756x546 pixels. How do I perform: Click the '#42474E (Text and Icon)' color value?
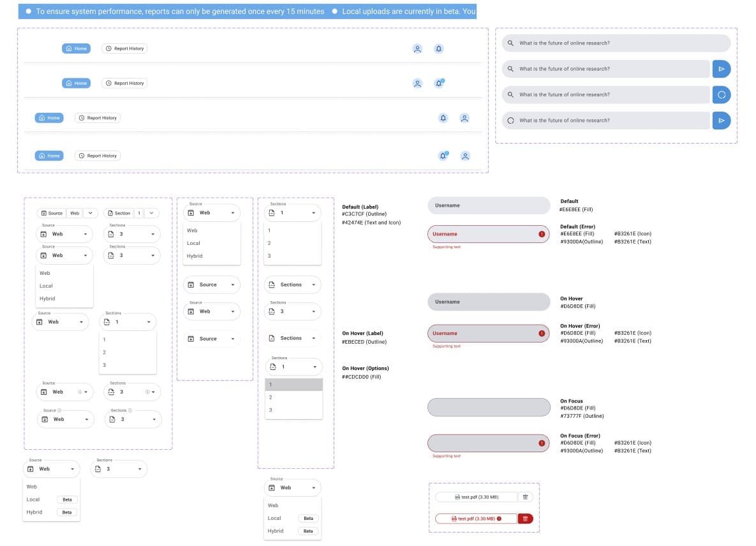click(x=371, y=223)
